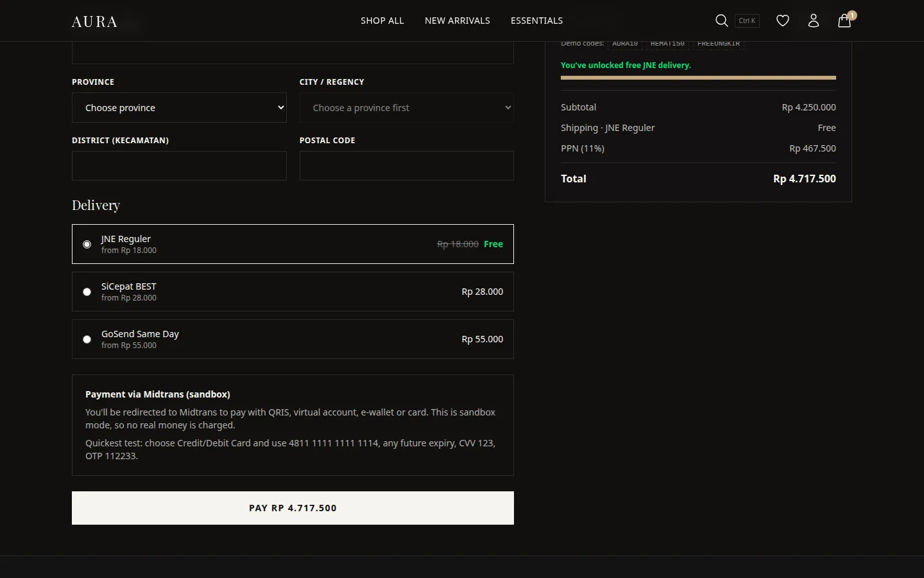
Task: Open the user account icon
Action: tap(814, 21)
